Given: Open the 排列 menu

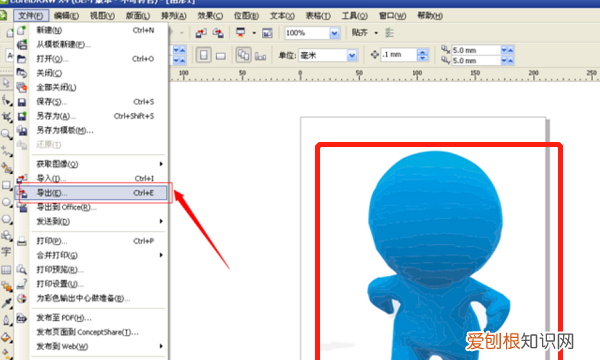Looking at the screenshot, I should tap(174, 16).
